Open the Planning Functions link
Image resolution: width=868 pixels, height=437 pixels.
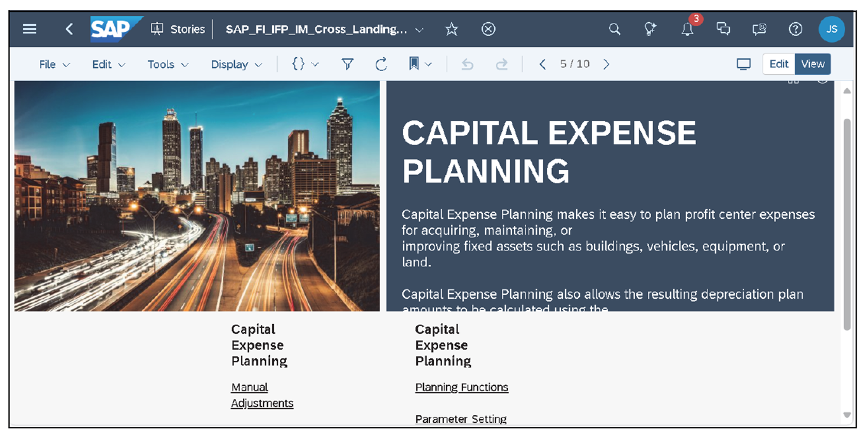(x=461, y=387)
